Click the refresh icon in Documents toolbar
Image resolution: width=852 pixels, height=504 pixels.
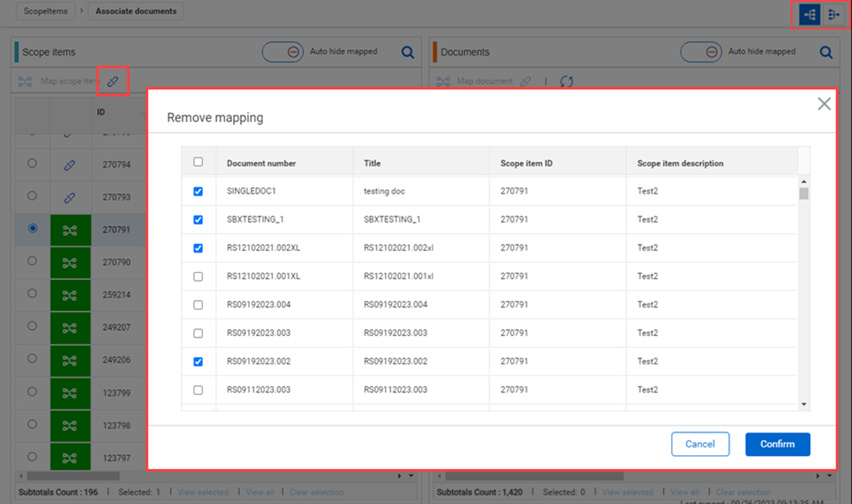click(x=566, y=81)
